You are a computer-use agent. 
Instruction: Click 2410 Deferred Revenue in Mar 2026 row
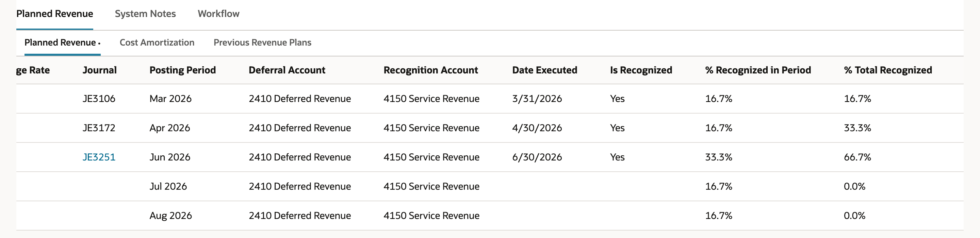click(300, 99)
